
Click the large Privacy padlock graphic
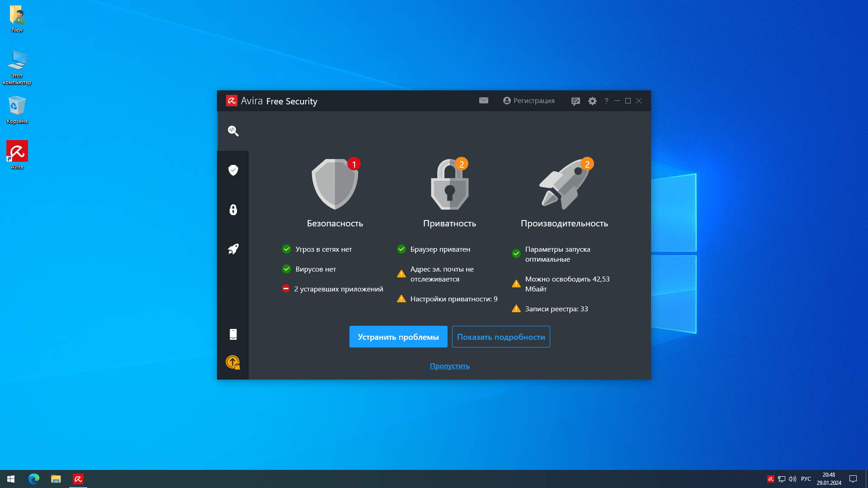pos(449,184)
